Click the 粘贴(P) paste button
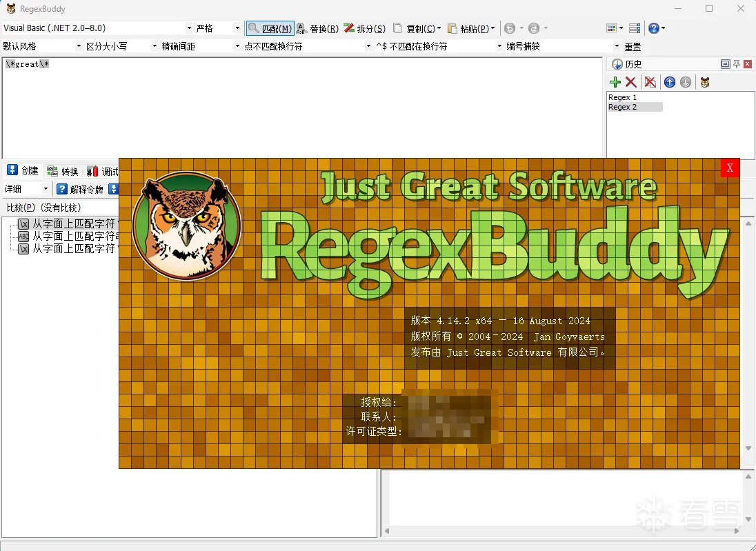 click(x=468, y=28)
